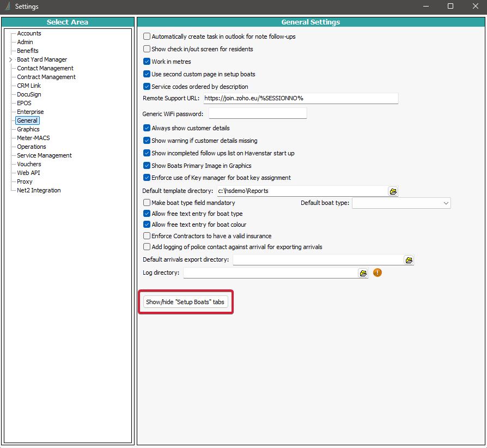The height and width of the screenshot is (448, 487).
Task: Maximize the Settings window
Action: [x=451, y=7]
